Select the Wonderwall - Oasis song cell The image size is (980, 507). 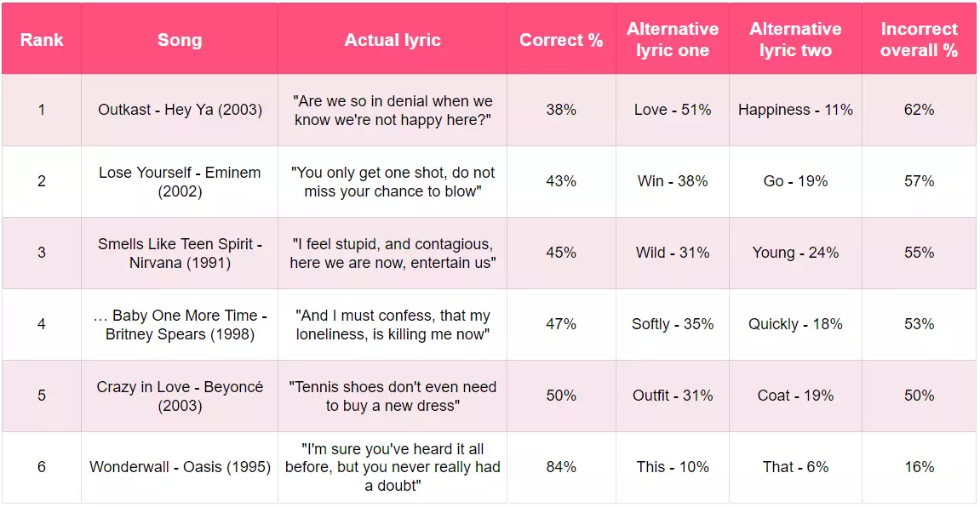180,467
